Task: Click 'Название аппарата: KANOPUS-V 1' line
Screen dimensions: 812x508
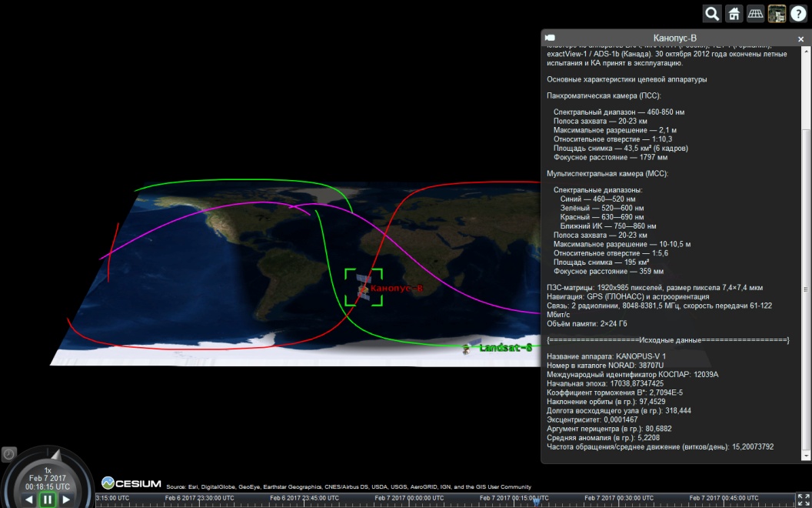Action: pyautogui.click(x=607, y=356)
